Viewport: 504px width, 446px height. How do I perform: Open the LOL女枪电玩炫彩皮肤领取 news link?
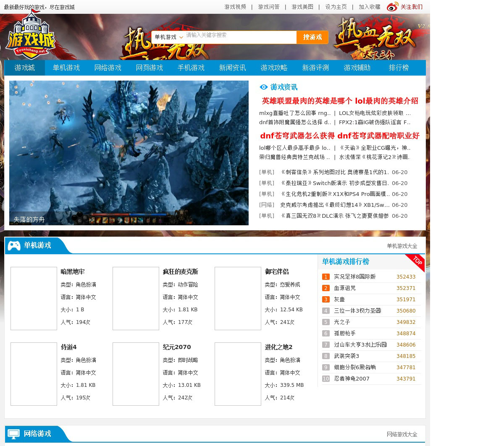point(375,113)
